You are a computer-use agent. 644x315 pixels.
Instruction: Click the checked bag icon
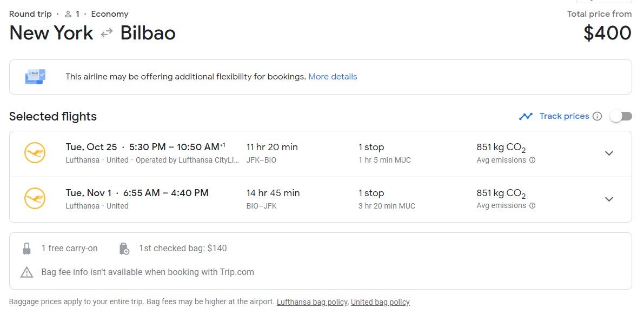coord(124,249)
